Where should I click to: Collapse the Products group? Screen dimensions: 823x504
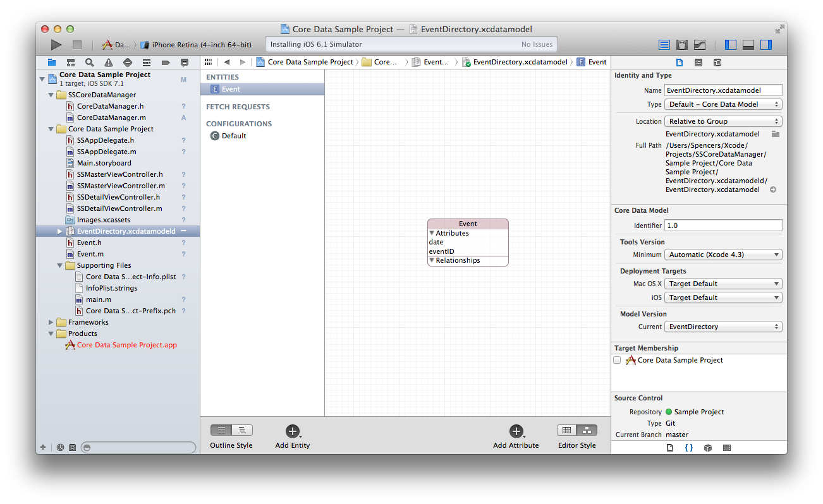tap(51, 333)
